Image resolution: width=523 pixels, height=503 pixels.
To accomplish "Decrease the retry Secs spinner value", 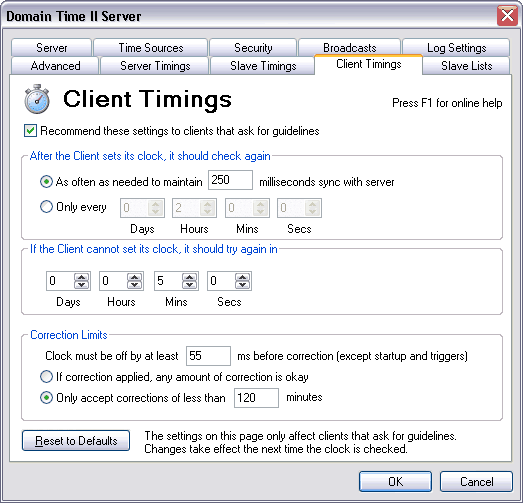I will click(242, 285).
